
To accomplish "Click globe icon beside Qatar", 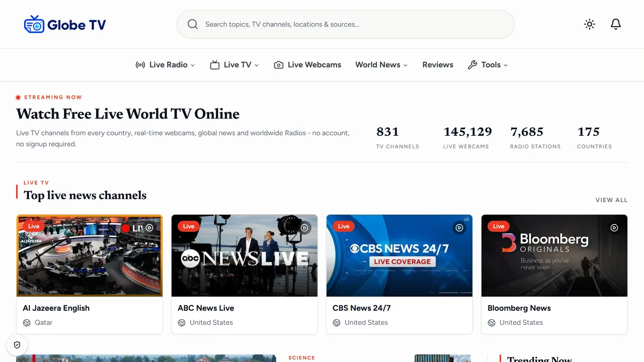I will pos(27,323).
